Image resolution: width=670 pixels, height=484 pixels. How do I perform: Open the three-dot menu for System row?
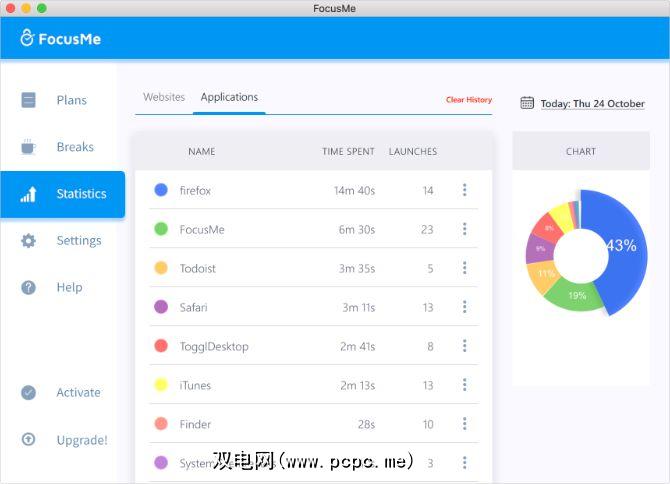coord(464,463)
